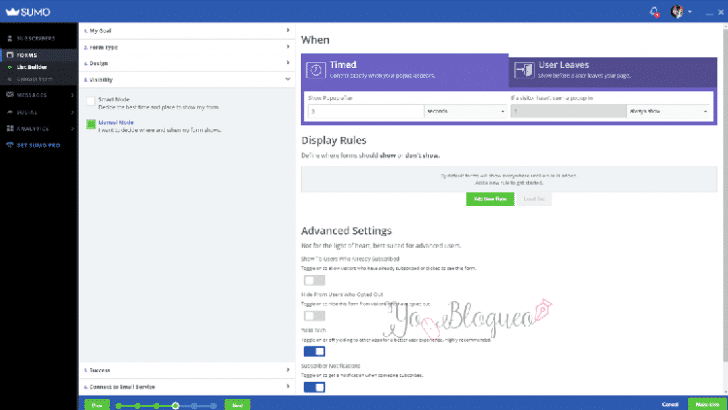
Task: Expand the My Goal section
Action: click(x=185, y=32)
